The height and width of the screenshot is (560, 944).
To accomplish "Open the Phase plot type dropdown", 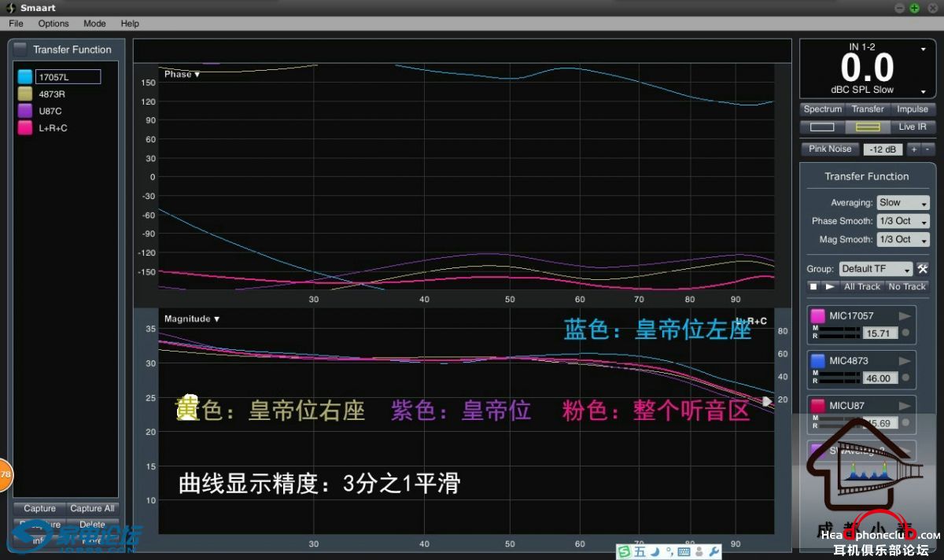I will pos(182,74).
